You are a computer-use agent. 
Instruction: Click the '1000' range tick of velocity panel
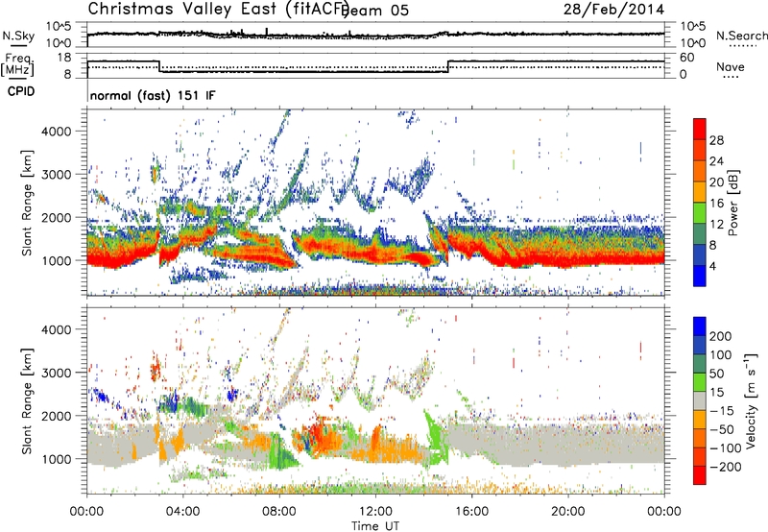[x=57, y=459]
